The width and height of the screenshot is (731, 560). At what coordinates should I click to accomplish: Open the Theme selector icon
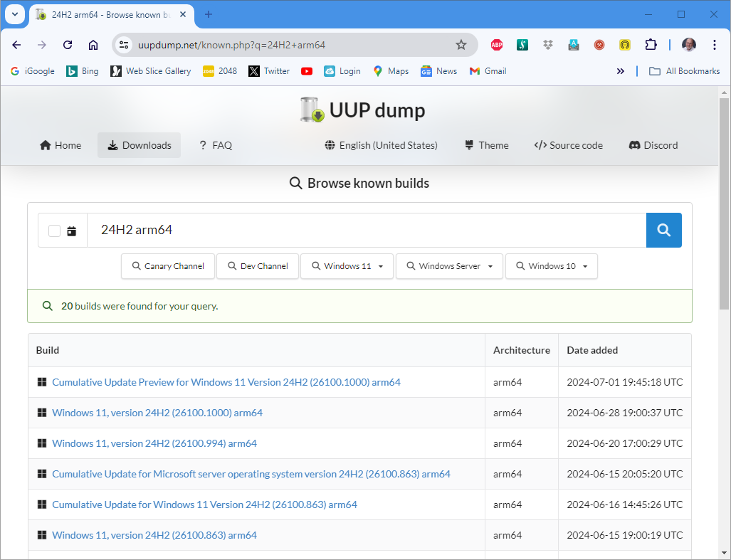(x=468, y=145)
